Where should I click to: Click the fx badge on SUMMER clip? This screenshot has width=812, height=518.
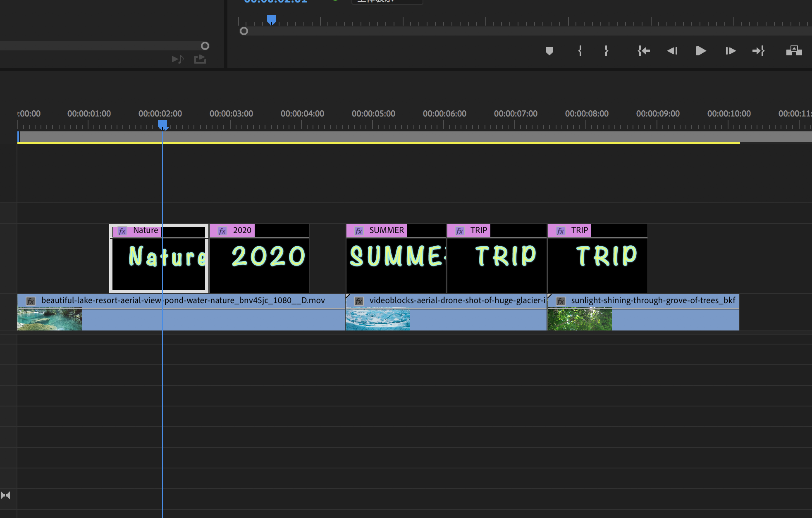[359, 231]
